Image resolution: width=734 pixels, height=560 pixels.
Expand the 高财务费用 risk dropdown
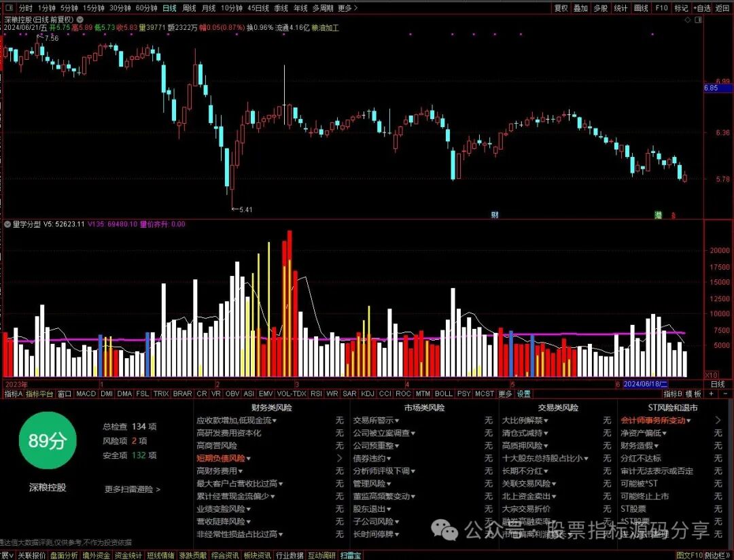[220, 471]
